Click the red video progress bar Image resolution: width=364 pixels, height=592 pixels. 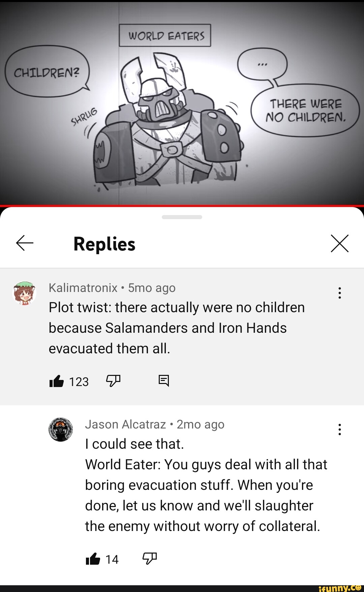coord(182,206)
